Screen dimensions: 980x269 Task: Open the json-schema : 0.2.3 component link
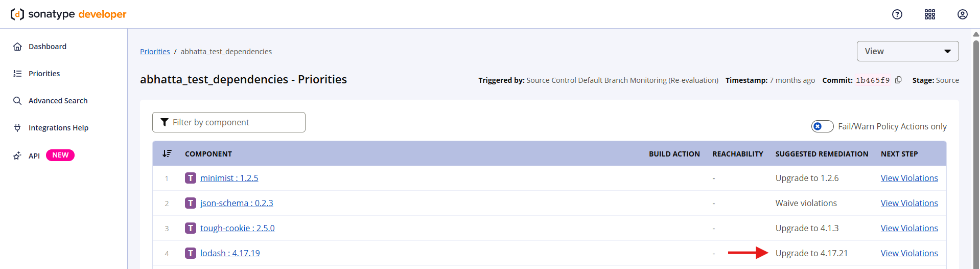click(237, 203)
